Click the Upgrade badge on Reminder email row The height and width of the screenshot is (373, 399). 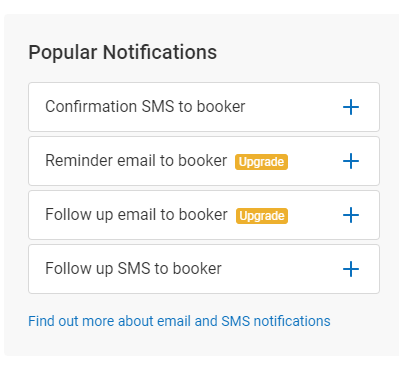pos(261,162)
